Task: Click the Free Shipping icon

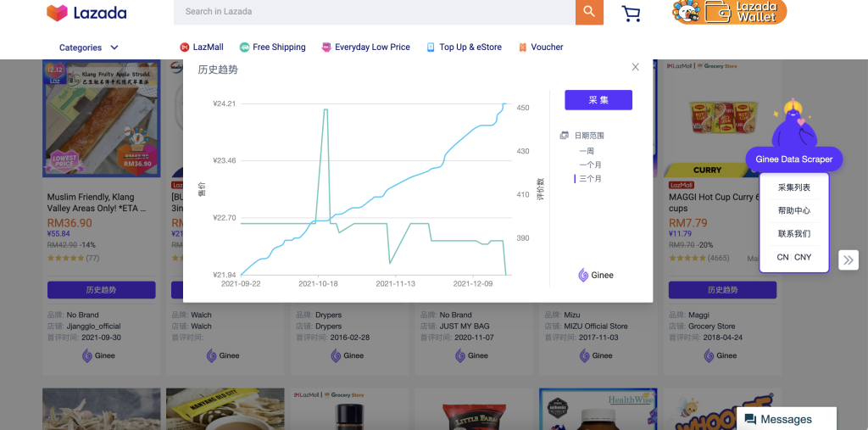Action: 244,47
